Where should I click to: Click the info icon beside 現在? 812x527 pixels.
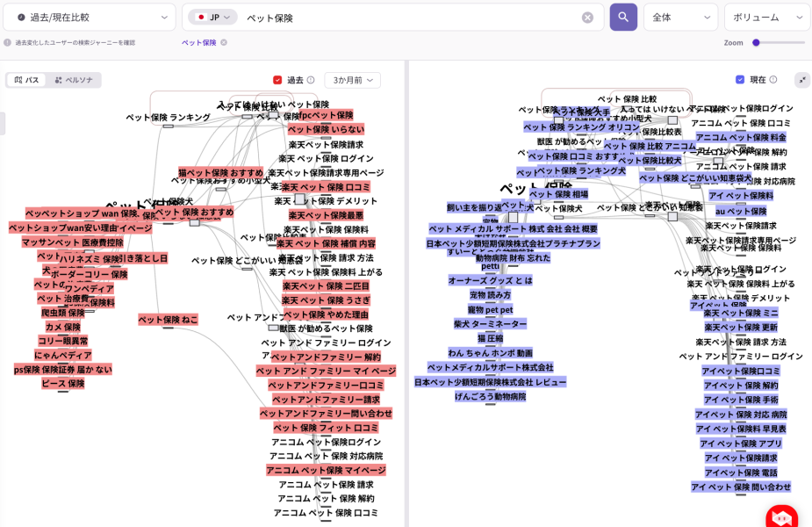773,79
